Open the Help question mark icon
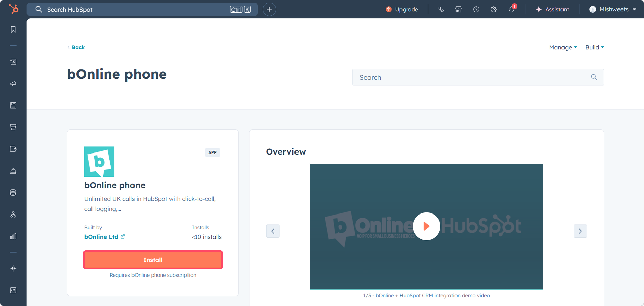 tap(476, 9)
